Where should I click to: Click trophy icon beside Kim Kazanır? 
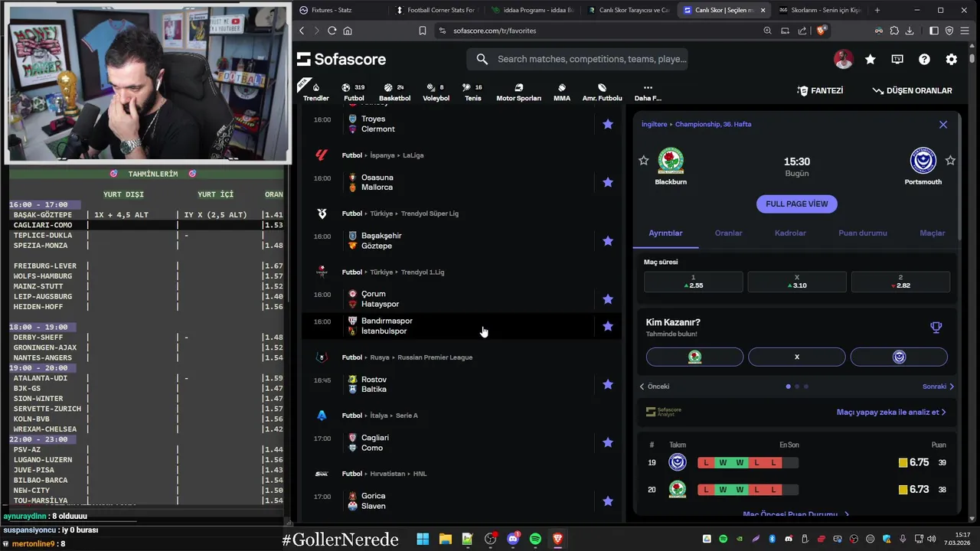click(936, 328)
